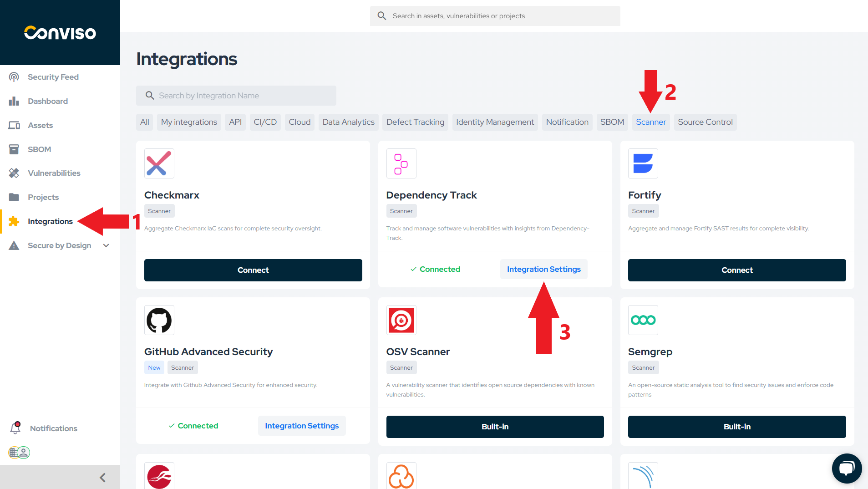Click the Checkmarx logo thumbnail

159,163
